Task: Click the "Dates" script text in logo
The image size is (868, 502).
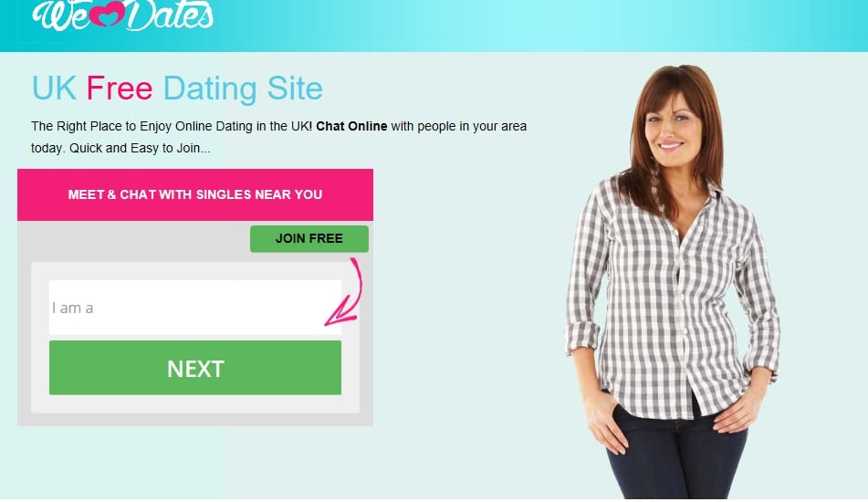Action: click(170, 15)
